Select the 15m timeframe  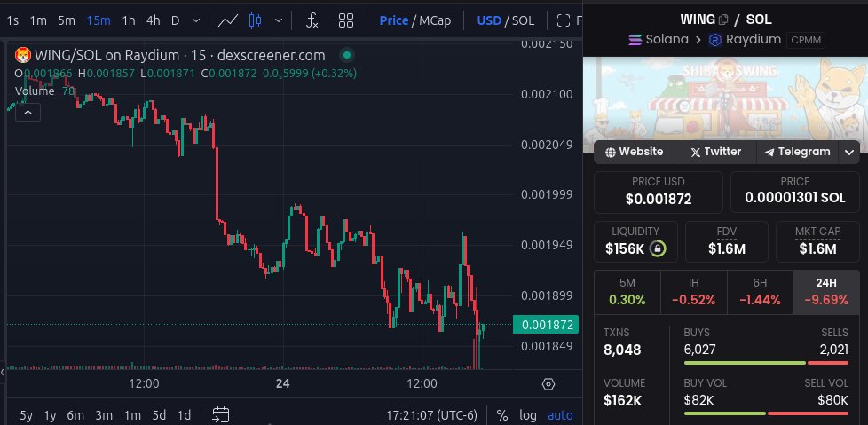pos(99,21)
